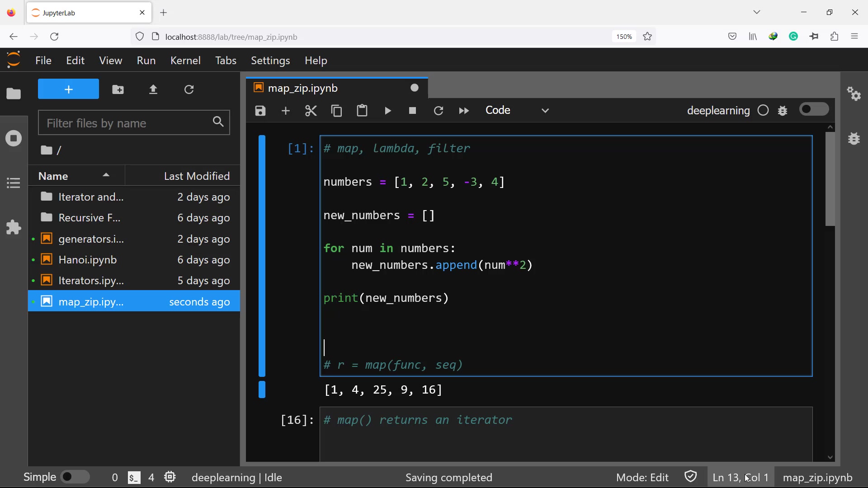Screen dimensions: 868x488
Task: Toggle Simple interface mode switch
Action: 75,477
